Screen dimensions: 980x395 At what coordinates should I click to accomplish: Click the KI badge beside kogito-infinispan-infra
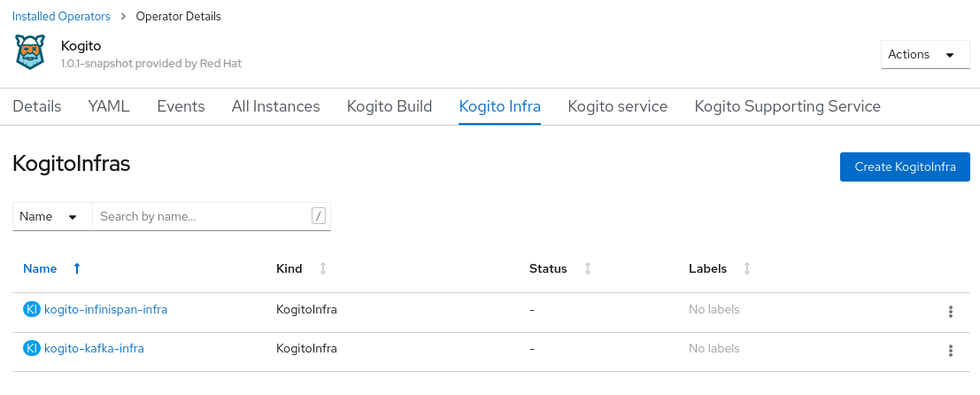(x=32, y=309)
